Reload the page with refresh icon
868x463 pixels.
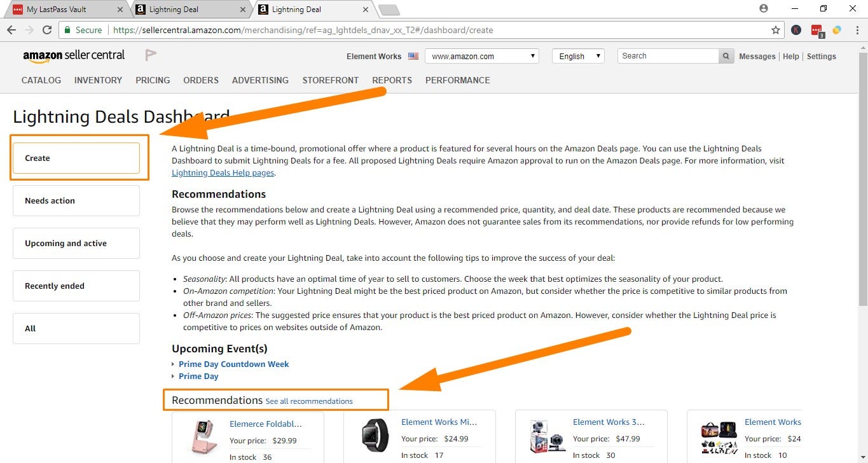coord(47,30)
